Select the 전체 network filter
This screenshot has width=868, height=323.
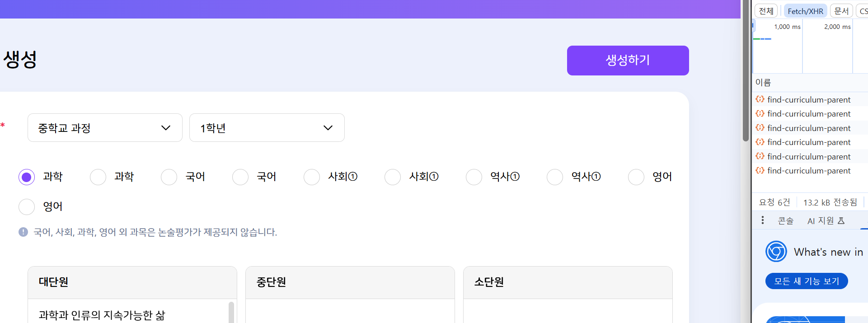766,11
